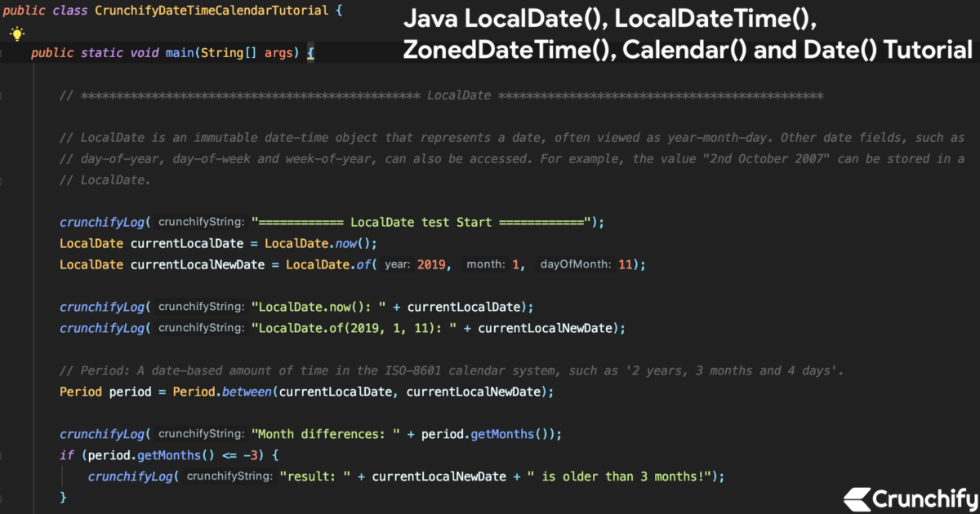Screen dimensions: 980x514
Task: Click comment starting 'LocalDate is an immutable'
Action: pyautogui.click(x=512, y=138)
